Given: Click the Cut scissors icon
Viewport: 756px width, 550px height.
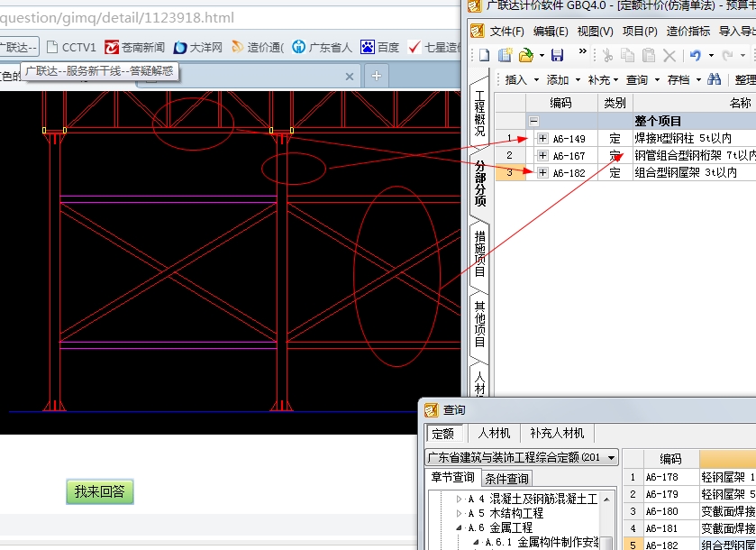Looking at the screenshot, I should click(x=607, y=56).
